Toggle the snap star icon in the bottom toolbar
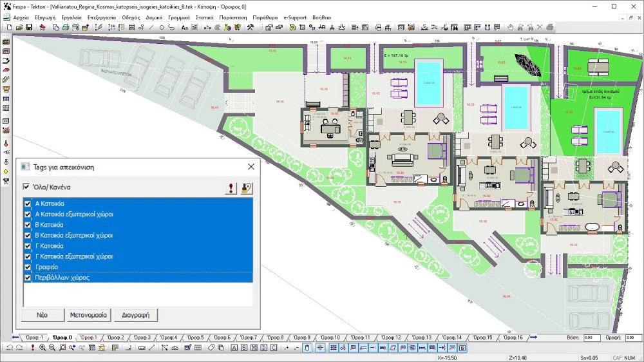The image size is (644, 362). click(320, 348)
